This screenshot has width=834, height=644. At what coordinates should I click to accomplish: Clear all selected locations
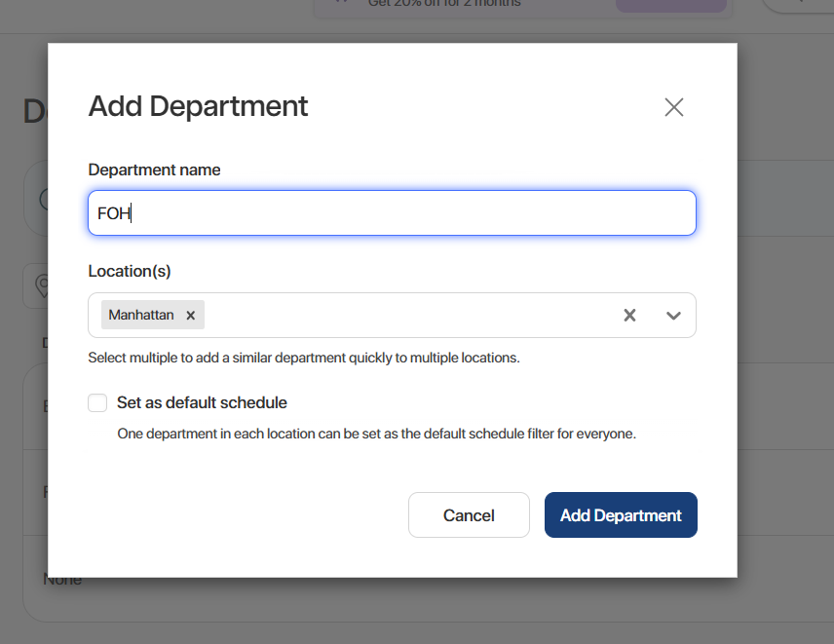coord(629,316)
